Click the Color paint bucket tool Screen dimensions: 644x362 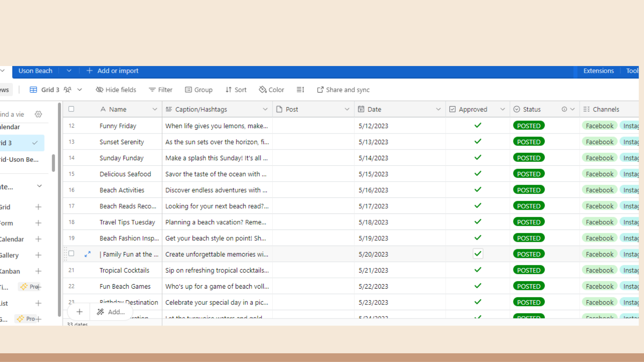click(262, 90)
